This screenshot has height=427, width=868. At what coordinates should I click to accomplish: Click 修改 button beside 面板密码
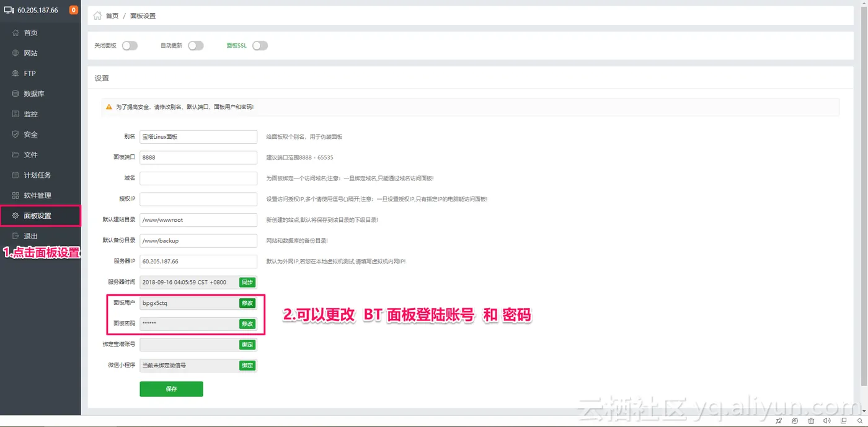point(247,324)
